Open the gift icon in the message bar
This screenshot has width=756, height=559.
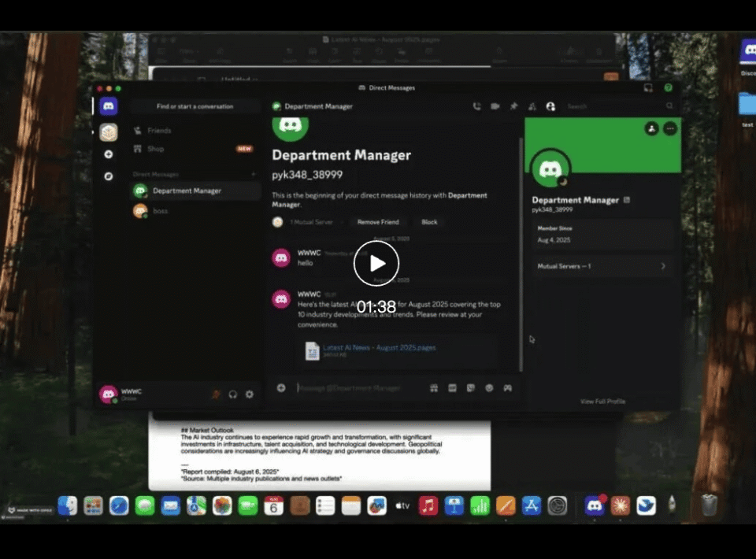click(434, 388)
